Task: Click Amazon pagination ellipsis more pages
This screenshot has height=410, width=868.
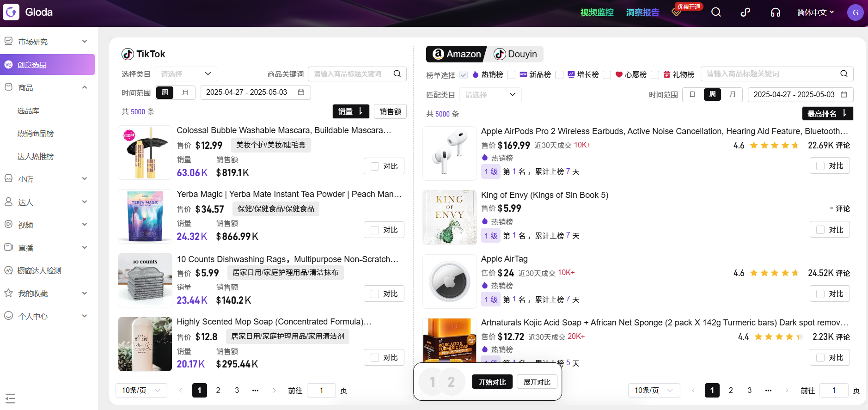Action: coord(768,391)
